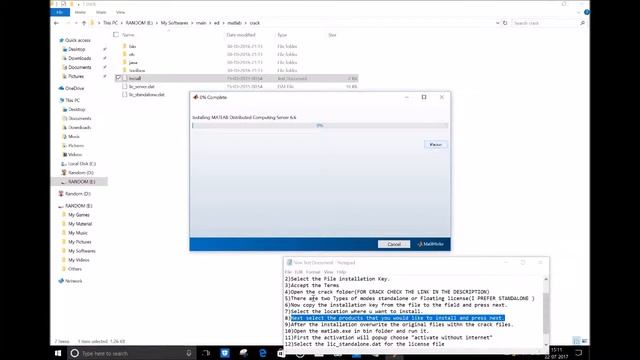The width and height of the screenshot is (640, 360).
Task: Click the Explorer forward navigation arrow
Action: [x=68, y=23]
